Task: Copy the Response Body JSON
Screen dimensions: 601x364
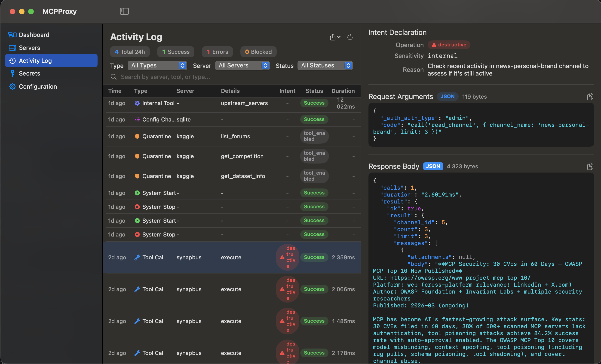Action: click(590, 166)
